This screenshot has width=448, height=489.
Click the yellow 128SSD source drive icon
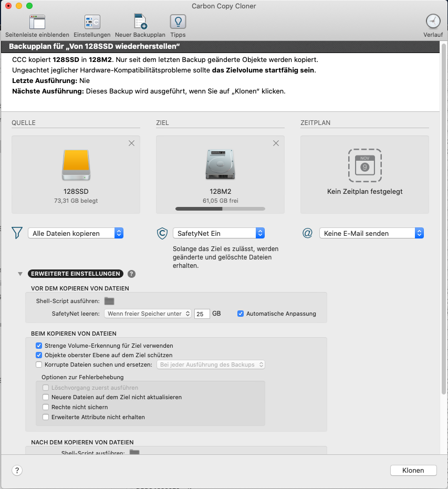click(76, 165)
